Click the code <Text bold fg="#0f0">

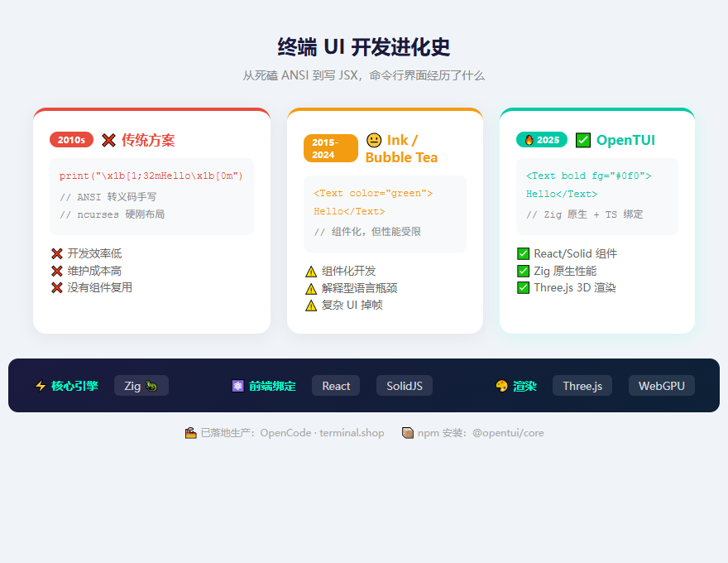coord(588,176)
